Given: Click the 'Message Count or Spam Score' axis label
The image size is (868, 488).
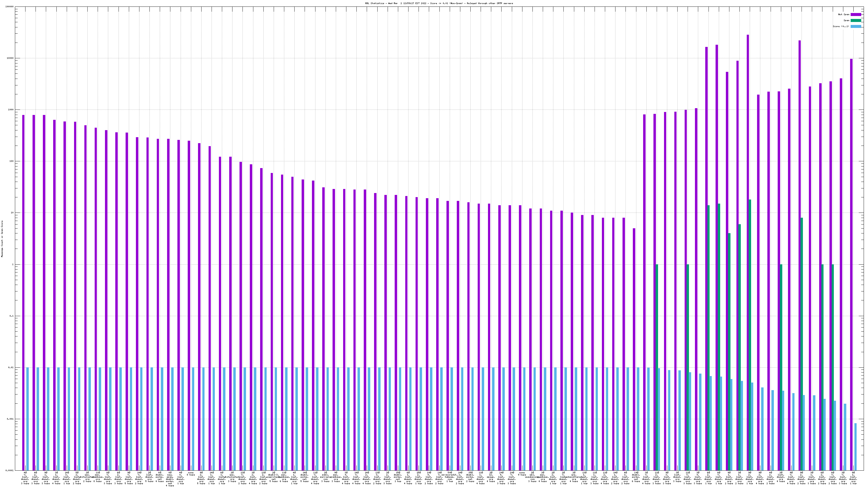Looking at the screenshot, I should pos(2,239).
